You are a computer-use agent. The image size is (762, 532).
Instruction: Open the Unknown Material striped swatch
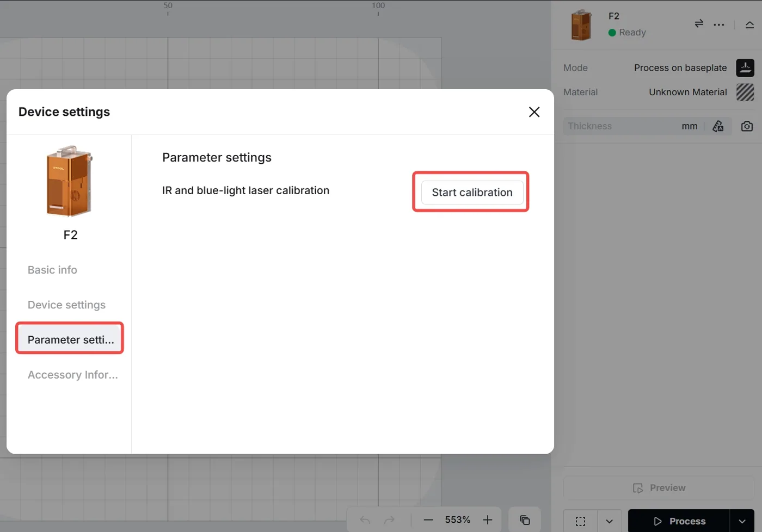coord(745,92)
